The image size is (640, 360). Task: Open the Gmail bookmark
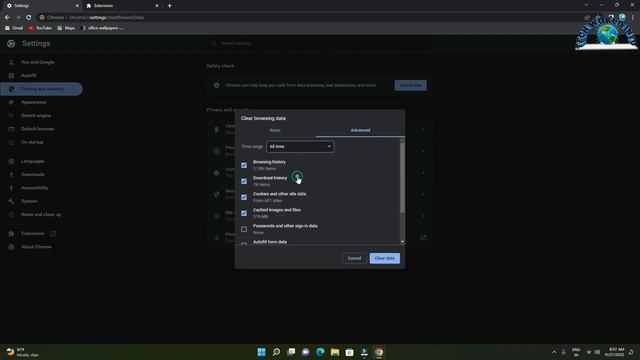(14, 28)
